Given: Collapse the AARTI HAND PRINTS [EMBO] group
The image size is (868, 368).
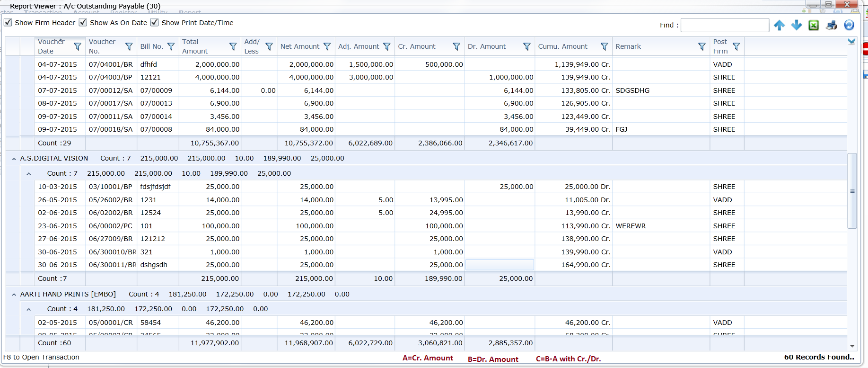Looking at the screenshot, I should pyautogui.click(x=14, y=295).
